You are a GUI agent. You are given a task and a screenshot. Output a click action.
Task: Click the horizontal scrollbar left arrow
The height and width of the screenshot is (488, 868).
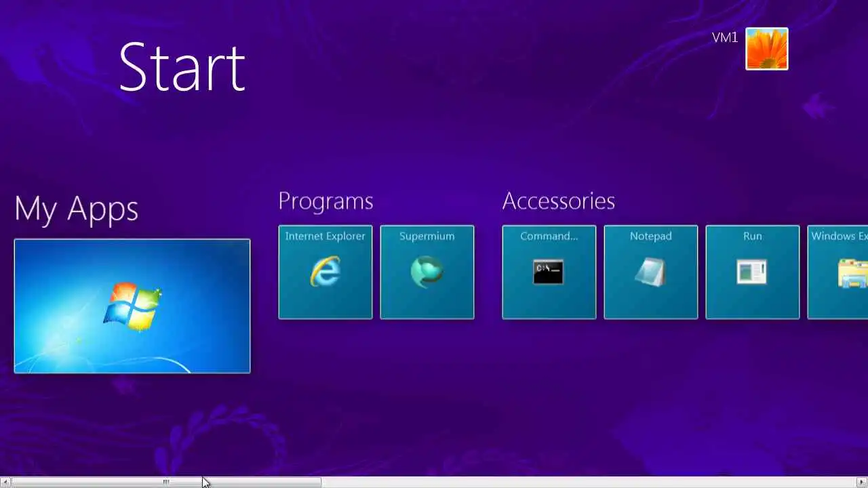(x=5, y=482)
